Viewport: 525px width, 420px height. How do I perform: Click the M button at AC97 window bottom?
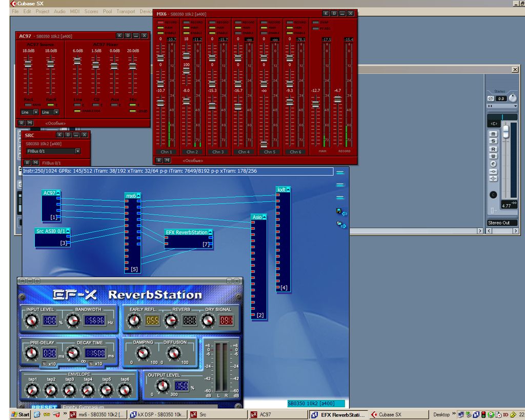(x=29, y=123)
